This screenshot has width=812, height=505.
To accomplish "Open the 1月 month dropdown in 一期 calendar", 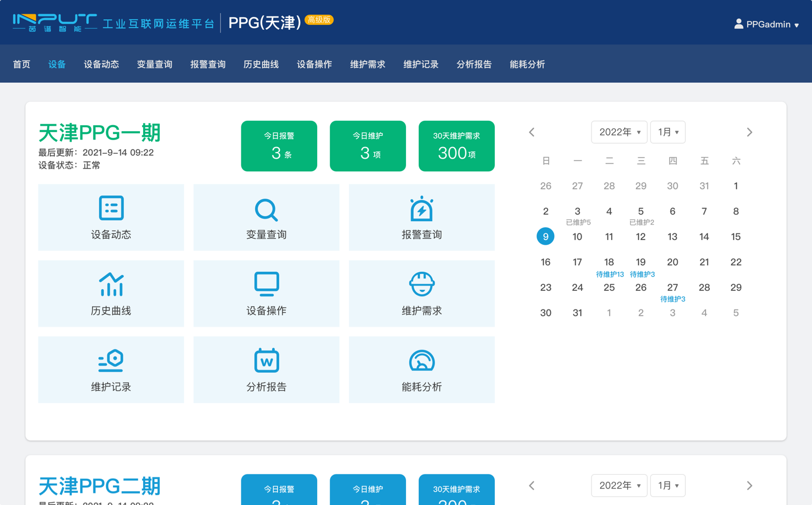I will tap(668, 132).
